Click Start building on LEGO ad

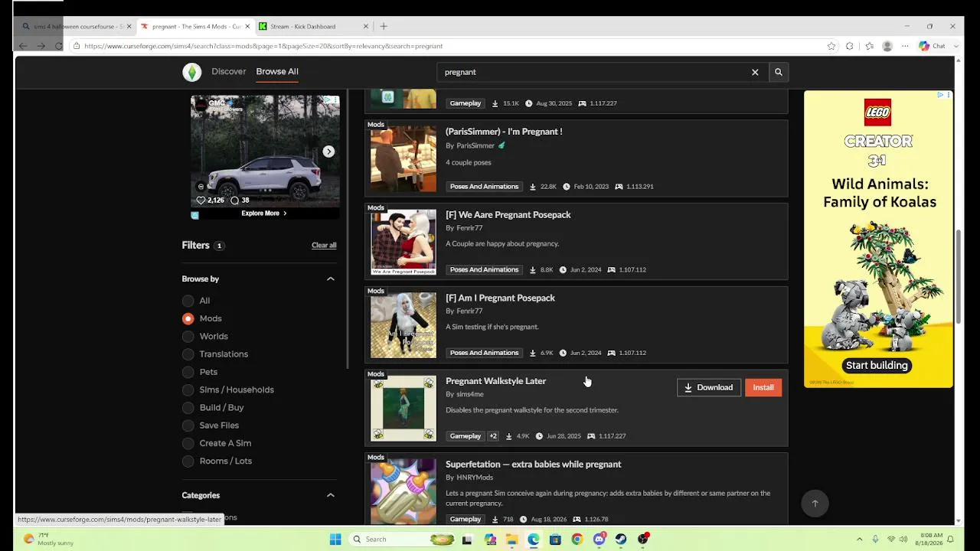point(877,365)
